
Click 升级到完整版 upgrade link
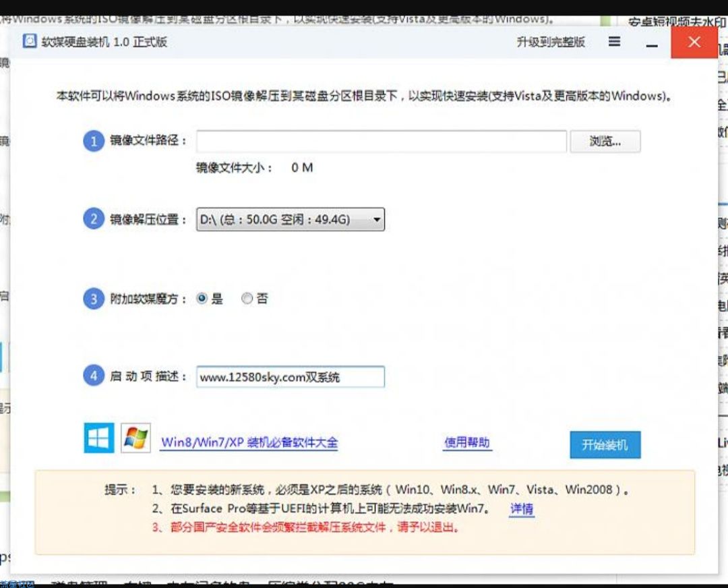coord(551,42)
